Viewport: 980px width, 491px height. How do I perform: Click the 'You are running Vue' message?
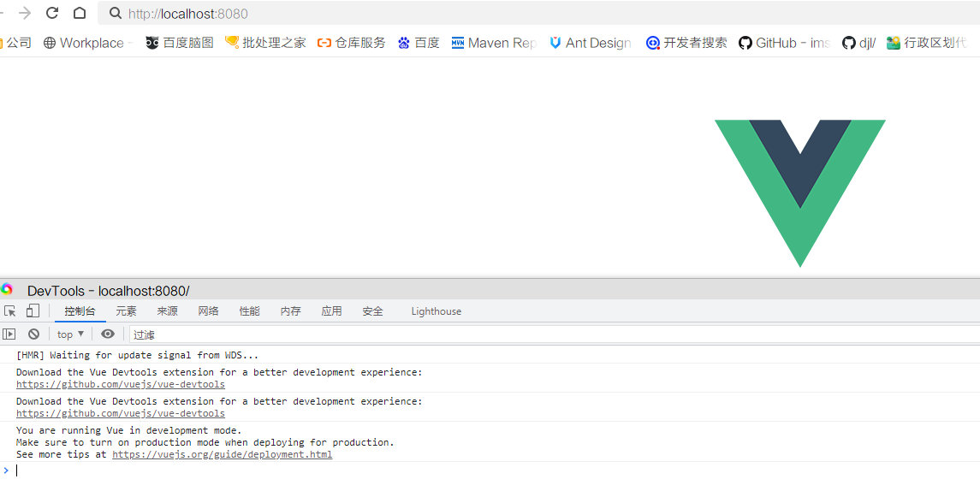(x=128, y=430)
